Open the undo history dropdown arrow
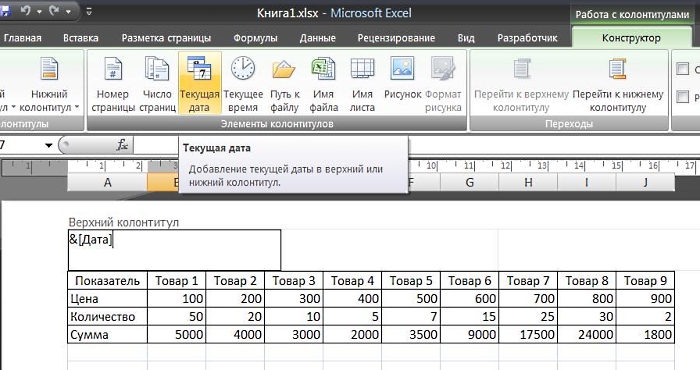The image size is (700, 370). point(40,11)
